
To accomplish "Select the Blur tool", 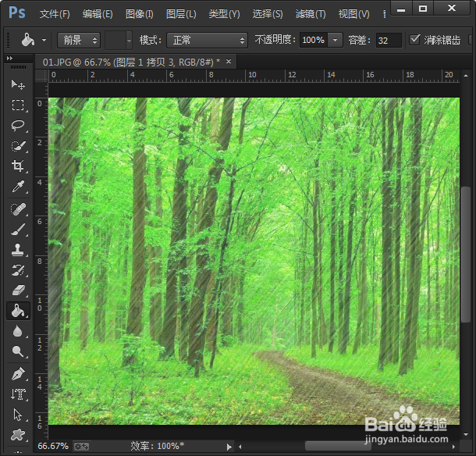I will (x=18, y=331).
